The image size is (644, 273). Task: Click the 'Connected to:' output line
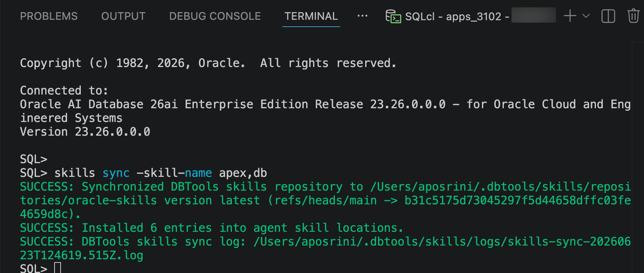[x=64, y=90]
